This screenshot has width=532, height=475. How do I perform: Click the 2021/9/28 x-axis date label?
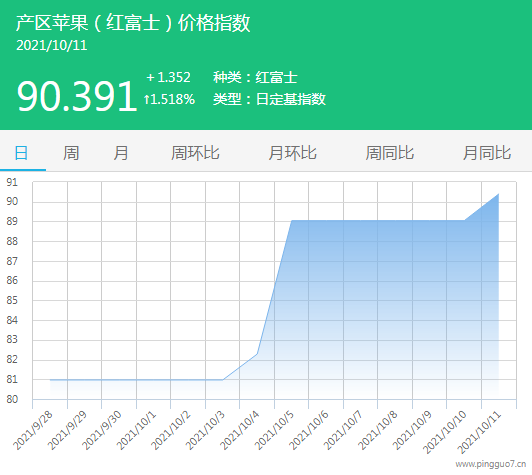[33, 430]
